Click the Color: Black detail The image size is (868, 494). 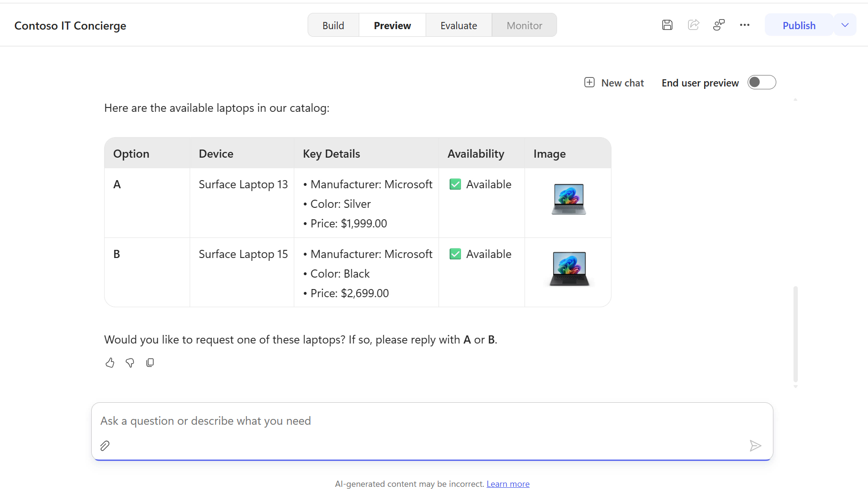tap(340, 274)
